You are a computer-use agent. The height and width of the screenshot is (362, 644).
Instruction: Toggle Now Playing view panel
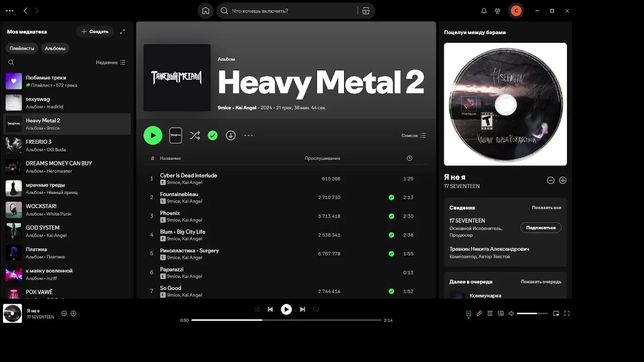coord(468,313)
